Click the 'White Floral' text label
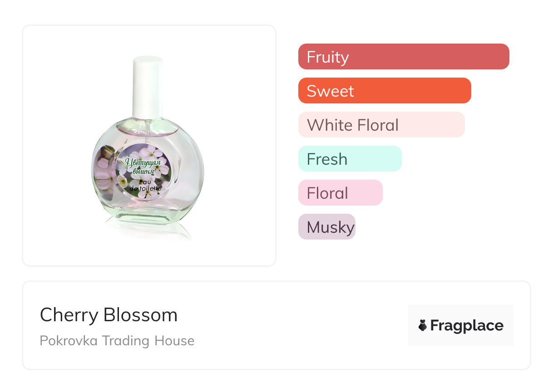Screen dimensions: 553x392 [x=352, y=125]
